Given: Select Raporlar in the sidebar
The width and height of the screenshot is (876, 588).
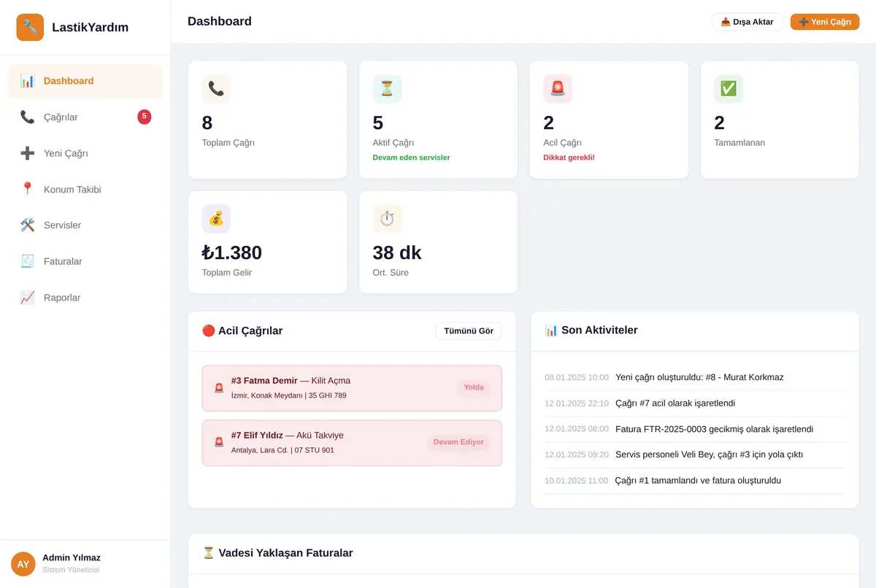Looking at the screenshot, I should 85,298.
